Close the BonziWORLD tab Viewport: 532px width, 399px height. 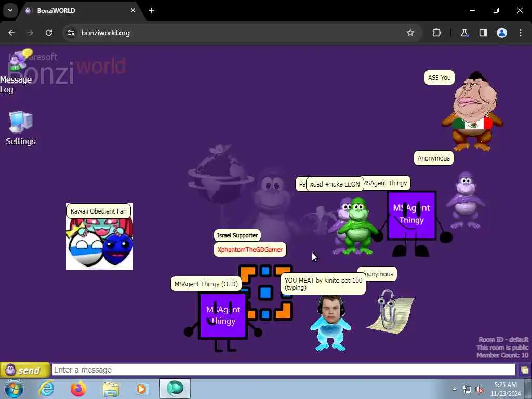tap(133, 10)
